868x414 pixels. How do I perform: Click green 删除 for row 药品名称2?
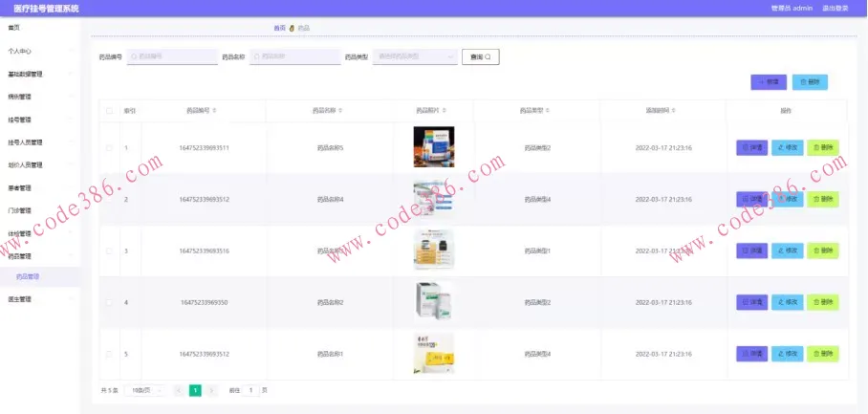click(823, 302)
